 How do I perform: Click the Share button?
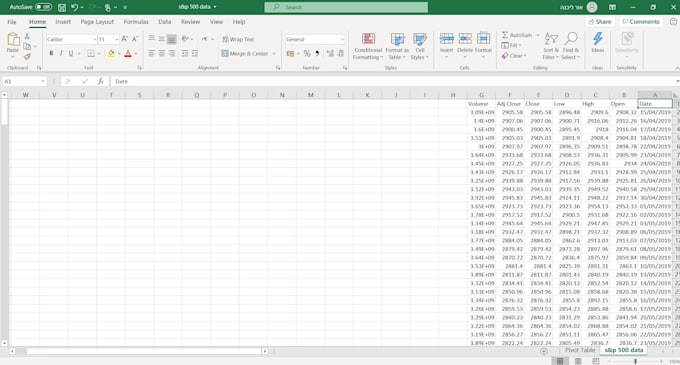point(599,22)
